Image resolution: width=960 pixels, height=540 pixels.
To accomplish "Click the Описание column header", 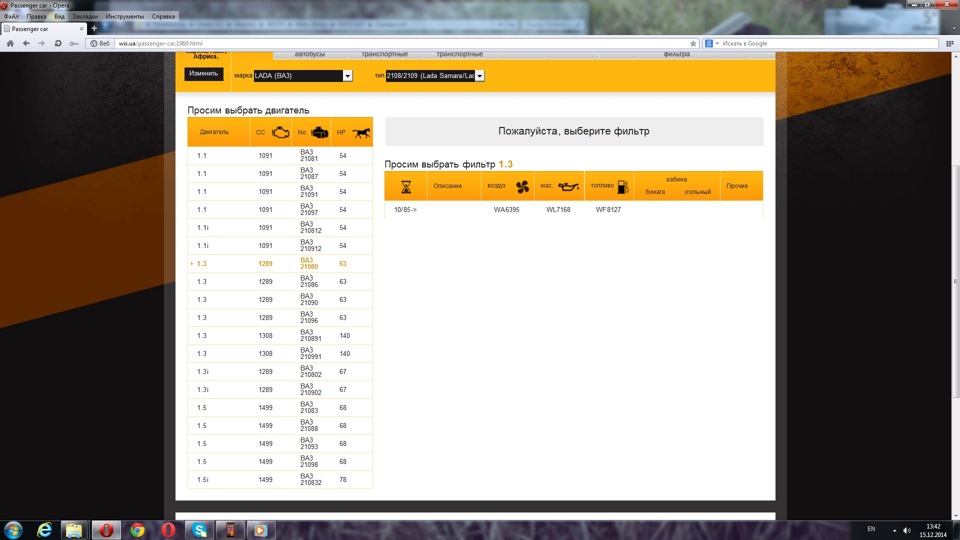I will [x=448, y=186].
